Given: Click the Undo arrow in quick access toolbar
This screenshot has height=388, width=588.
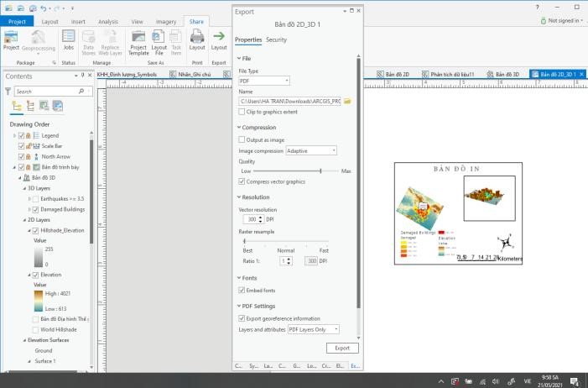Looking at the screenshot, I should pos(44,8).
